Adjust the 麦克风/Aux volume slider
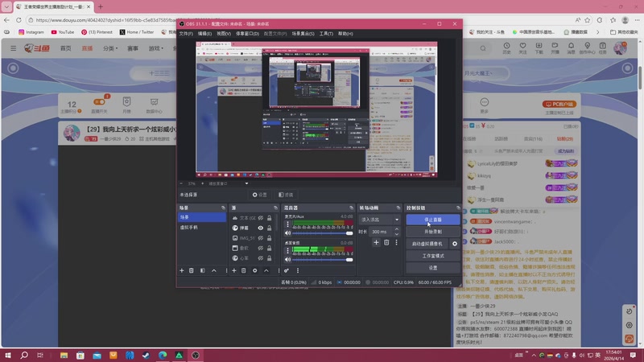Viewport: 644px width, 362px height. [x=323, y=233]
